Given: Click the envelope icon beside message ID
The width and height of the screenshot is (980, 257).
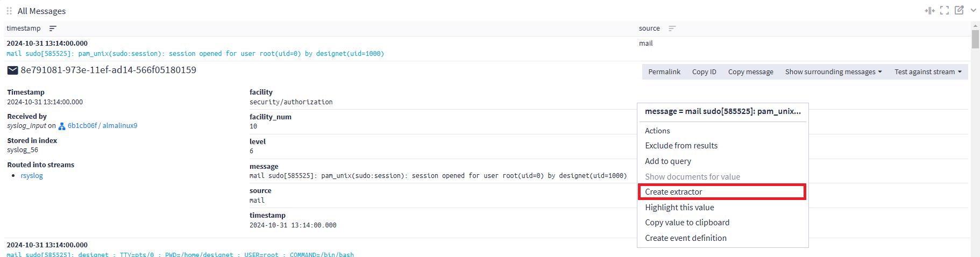Looking at the screenshot, I should tap(12, 70).
